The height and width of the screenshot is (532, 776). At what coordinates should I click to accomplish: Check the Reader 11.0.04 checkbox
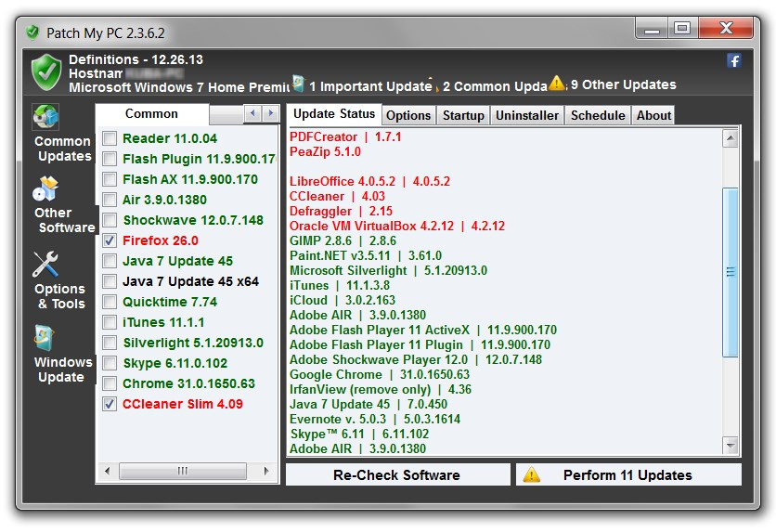click(110, 138)
